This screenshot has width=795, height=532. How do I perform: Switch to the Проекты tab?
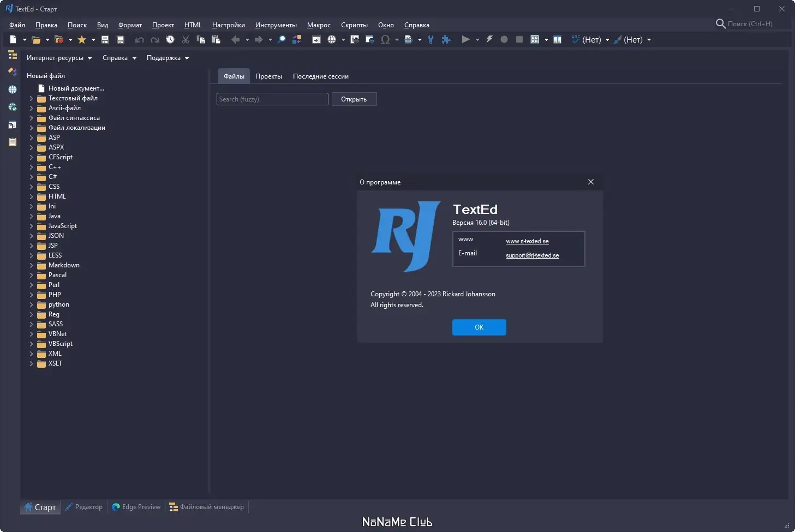pyautogui.click(x=268, y=76)
